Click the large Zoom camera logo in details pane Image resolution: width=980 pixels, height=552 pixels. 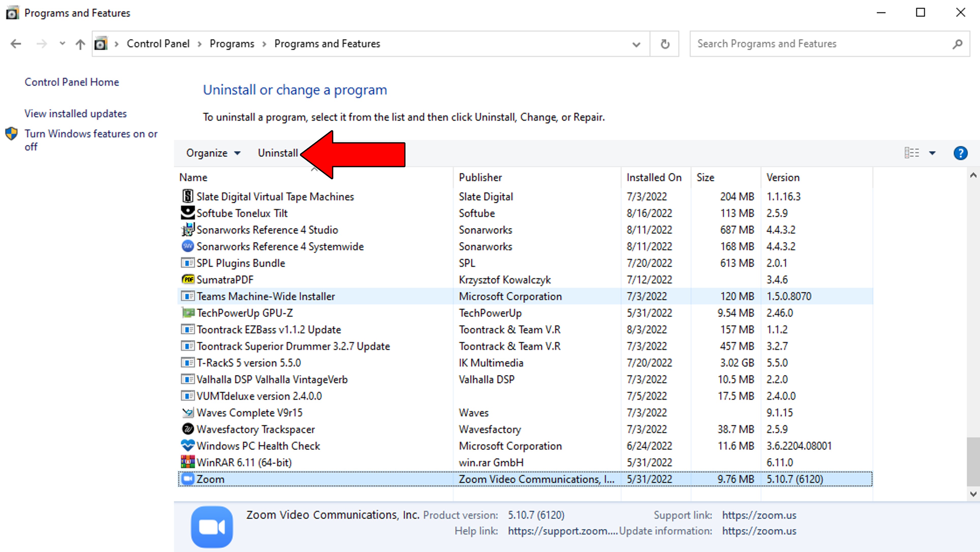pyautogui.click(x=212, y=527)
